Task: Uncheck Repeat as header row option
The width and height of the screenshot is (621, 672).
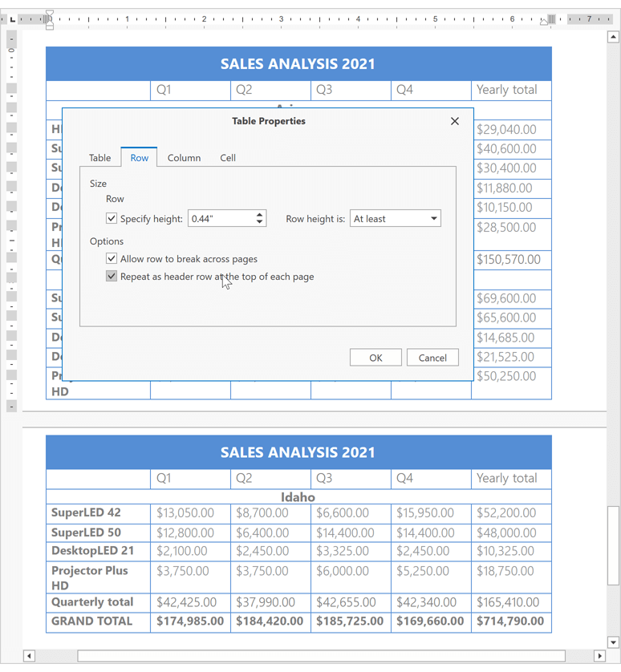Action: (x=112, y=276)
